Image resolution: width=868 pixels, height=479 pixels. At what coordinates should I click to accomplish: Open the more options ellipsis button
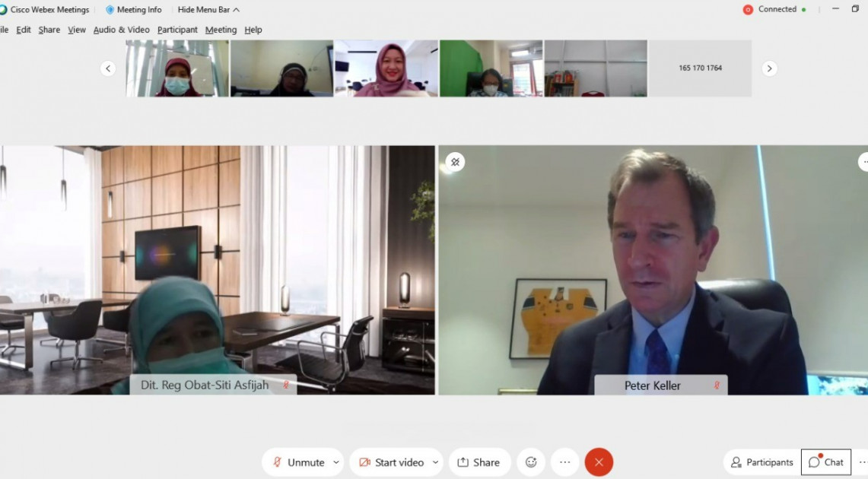tap(564, 462)
